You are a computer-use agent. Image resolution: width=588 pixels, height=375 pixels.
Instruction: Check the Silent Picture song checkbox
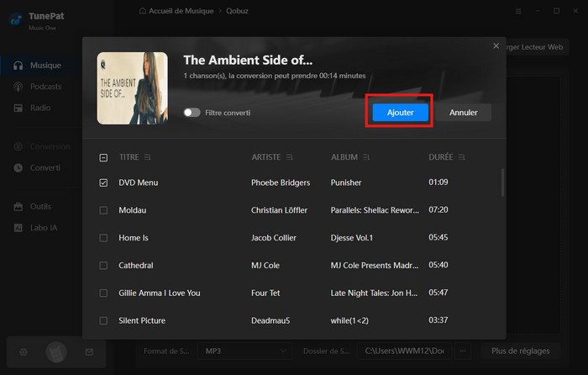[x=103, y=320]
